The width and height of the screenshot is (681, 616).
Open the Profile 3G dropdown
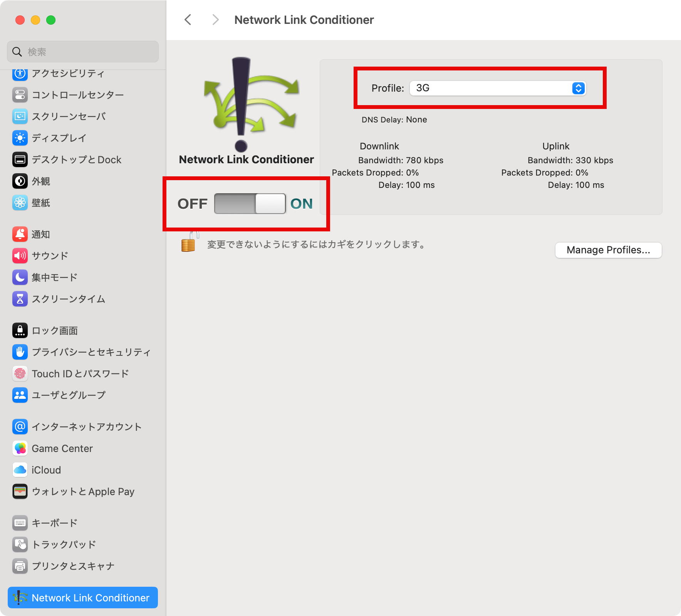(498, 88)
